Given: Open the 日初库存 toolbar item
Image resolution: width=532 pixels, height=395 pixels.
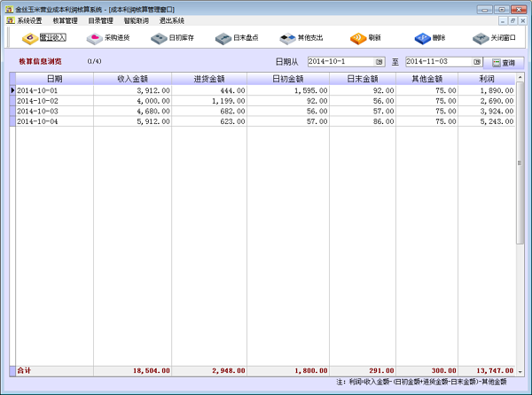Looking at the screenshot, I should click(x=172, y=37).
